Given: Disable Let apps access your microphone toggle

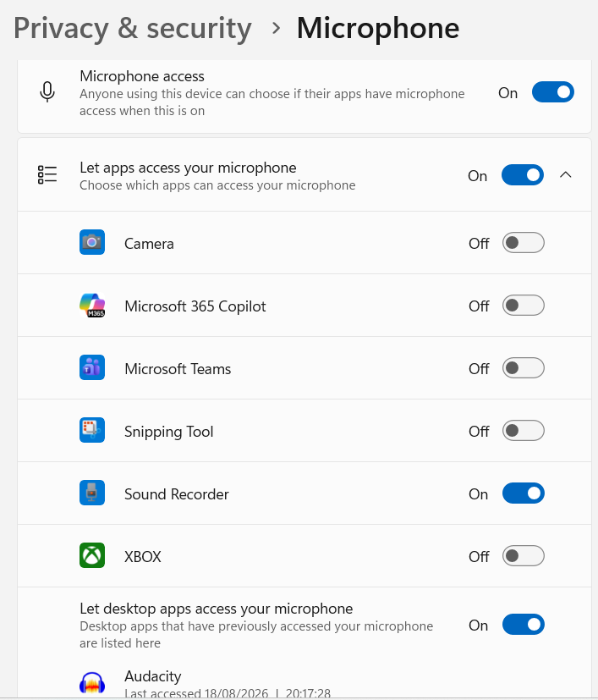Looking at the screenshot, I should pos(523,174).
